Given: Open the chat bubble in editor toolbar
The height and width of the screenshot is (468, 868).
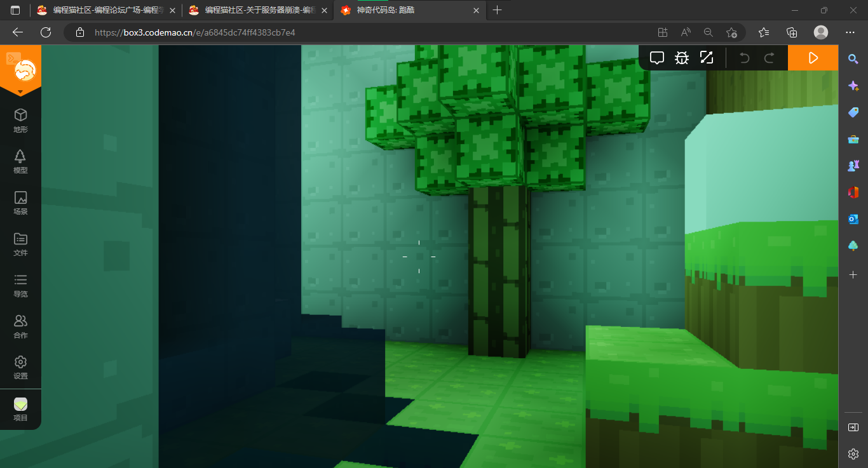Looking at the screenshot, I should tap(657, 58).
